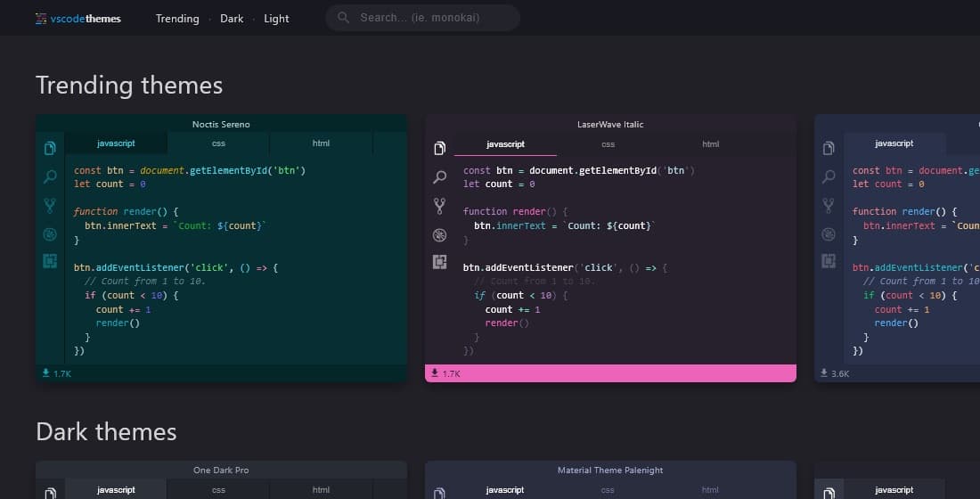The width and height of the screenshot is (980, 499).
Task: Select html tab in LaserWave Italic preview
Action: click(710, 144)
